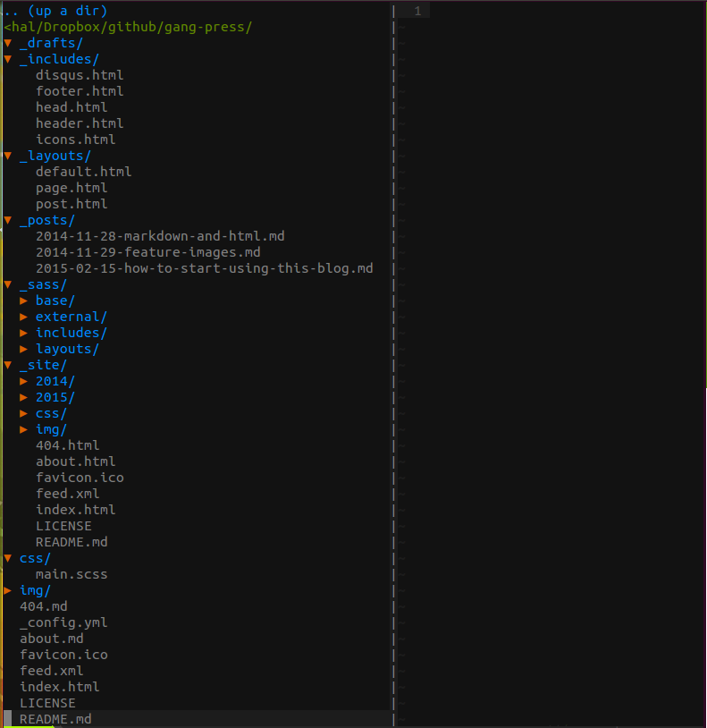Select the _drafts/ directory name
707x728 pixels.
pyautogui.click(x=51, y=43)
